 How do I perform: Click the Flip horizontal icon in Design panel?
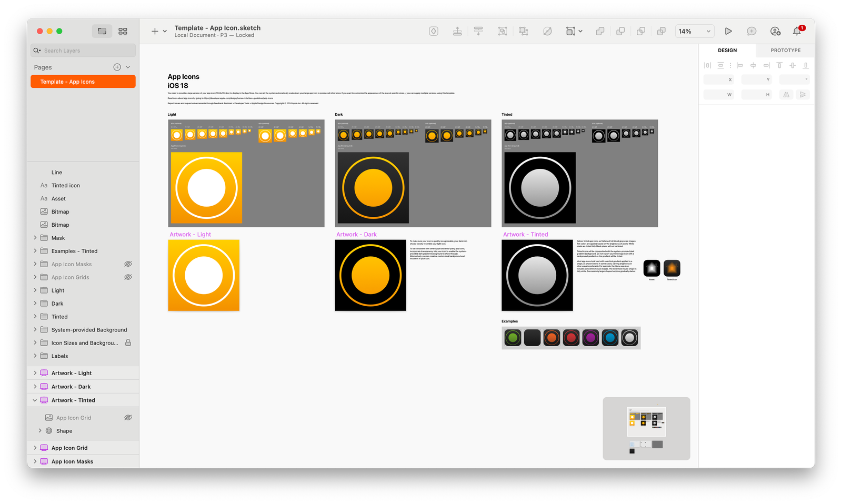pyautogui.click(x=785, y=95)
